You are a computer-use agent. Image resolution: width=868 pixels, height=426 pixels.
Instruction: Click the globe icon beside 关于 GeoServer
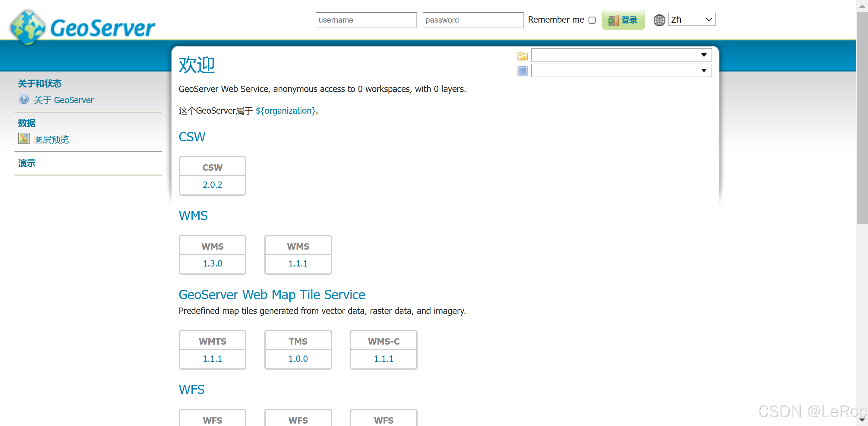(24, 99)
